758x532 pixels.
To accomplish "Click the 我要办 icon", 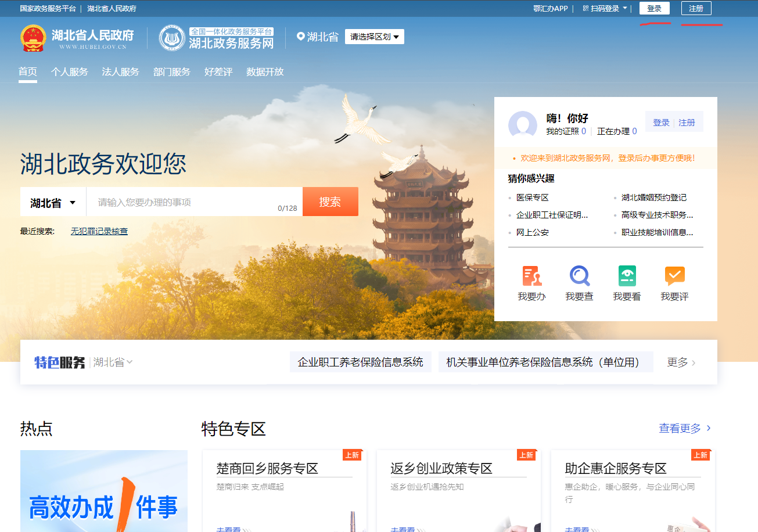I will coord(531,276).
